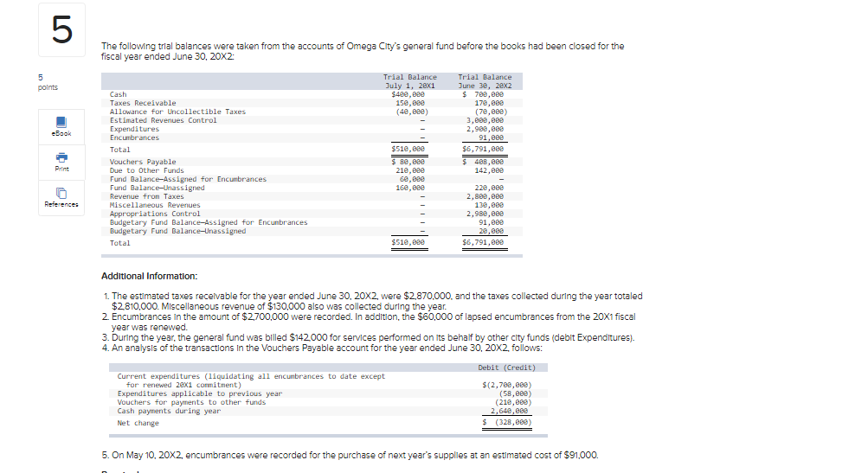This screenshot has width=868, height=473.
Task: Click 'Fund Balance—Unassigned' row label
Action: [158, 189]
